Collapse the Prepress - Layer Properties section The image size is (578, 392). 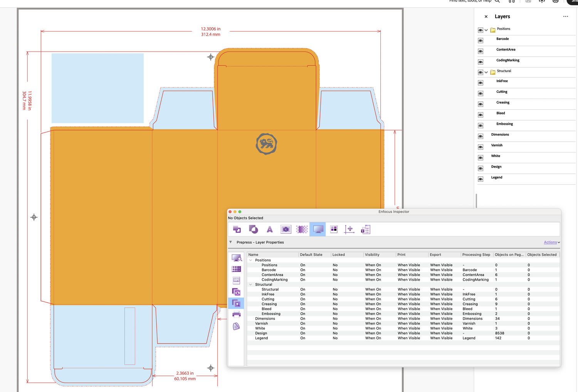[230, 242]
